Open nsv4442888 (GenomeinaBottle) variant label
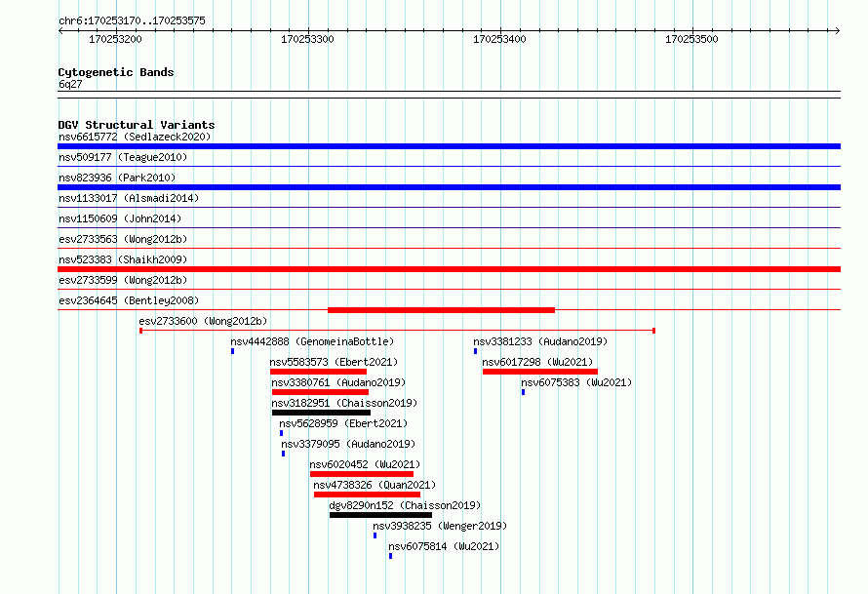Viewport: 868px width, 594px height. (x=313, y=341)
